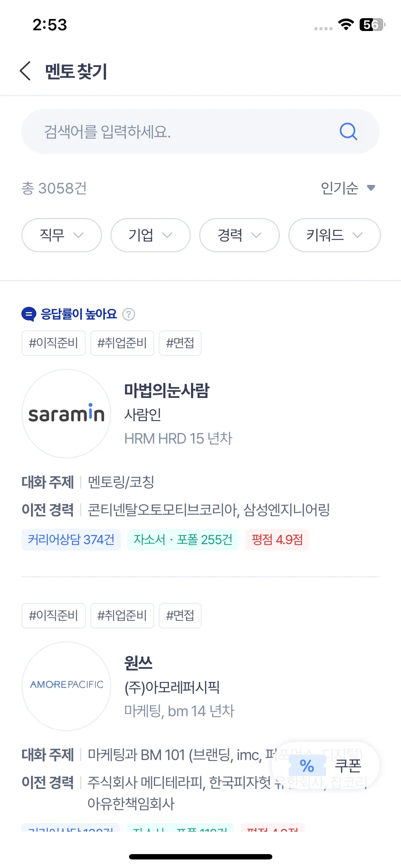
Task: Open the 인기순 sort dropdown
Action: (348, 188)
